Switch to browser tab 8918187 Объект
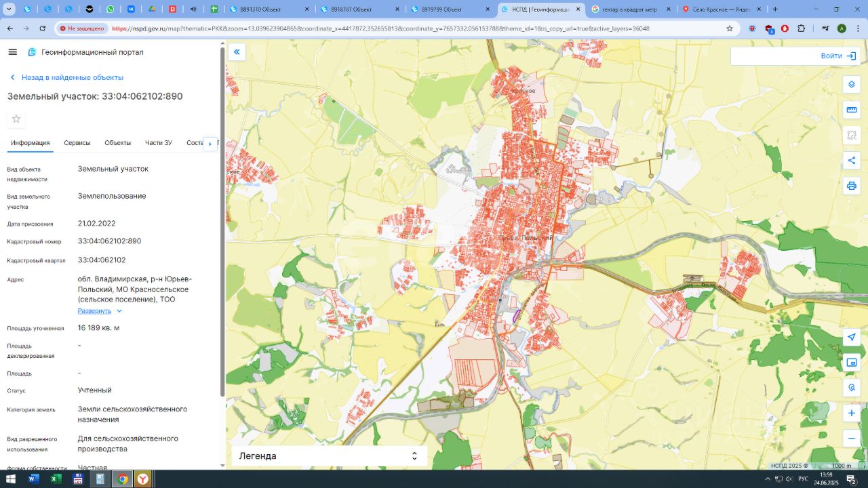Viewport: 868px width, 488px height. point(359,9)
